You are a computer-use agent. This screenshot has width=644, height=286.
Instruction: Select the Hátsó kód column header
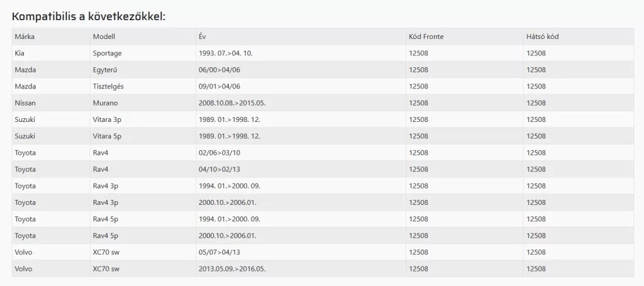coord(542,36)
